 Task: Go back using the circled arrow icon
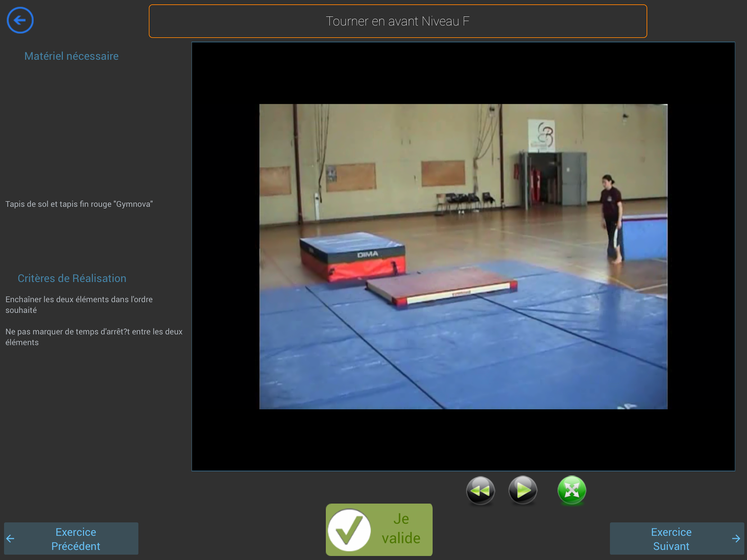20,20
